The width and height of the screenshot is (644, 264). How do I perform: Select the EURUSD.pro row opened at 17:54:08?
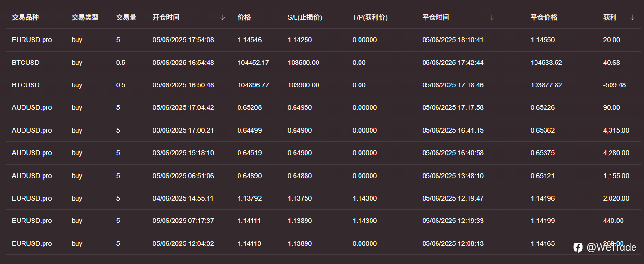(x=324, y=40)
